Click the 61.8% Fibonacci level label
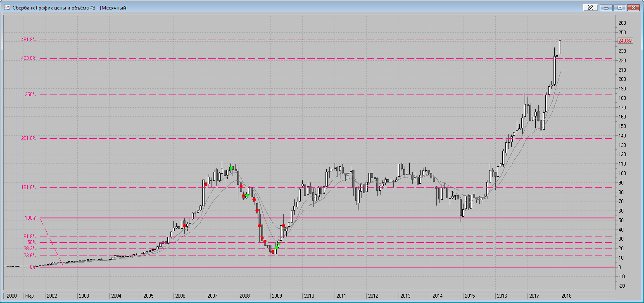 click(30, 237)
